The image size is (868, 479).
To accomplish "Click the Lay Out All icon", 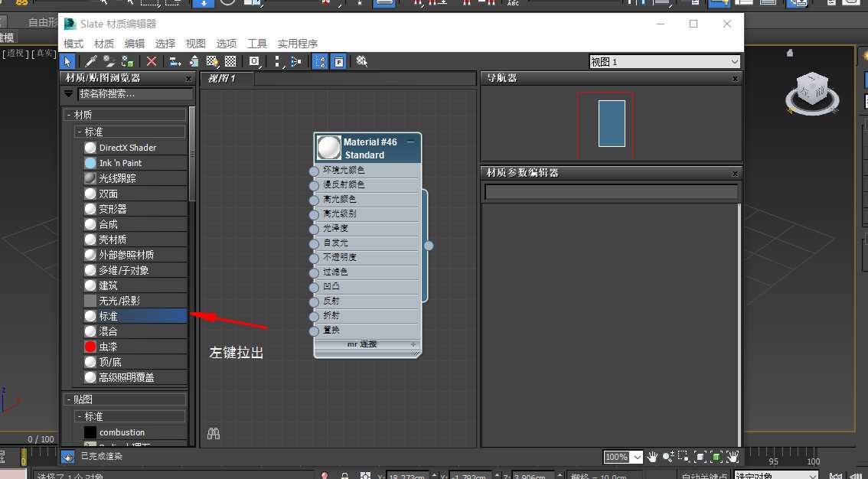I will (x=279, y=61).
